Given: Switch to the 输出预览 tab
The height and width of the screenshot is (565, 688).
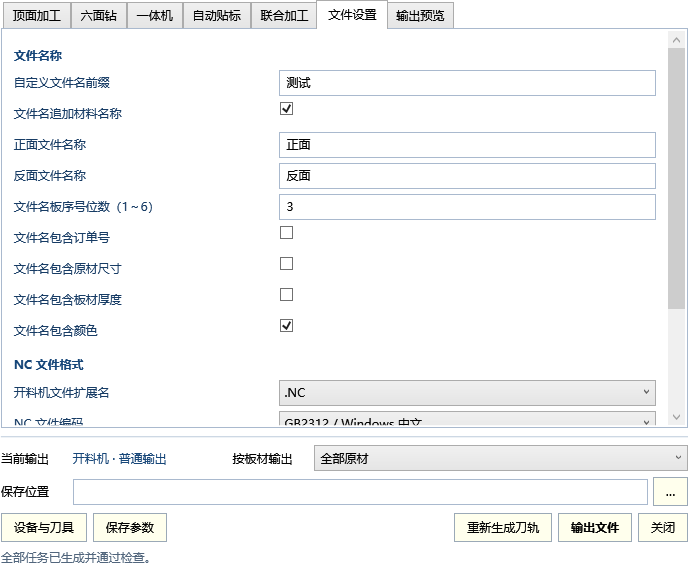Looking at the screenshot, I should click(420, 16).
